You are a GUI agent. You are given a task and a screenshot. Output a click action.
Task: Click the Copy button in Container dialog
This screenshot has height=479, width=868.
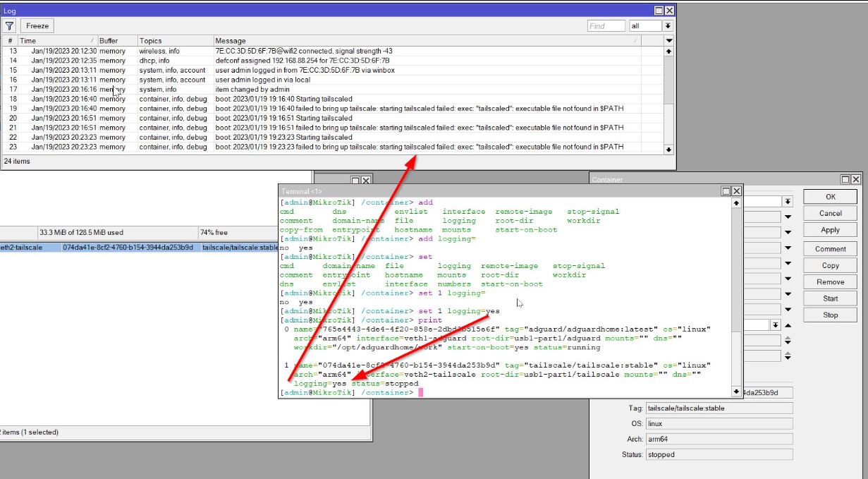(x=831, y=266)
